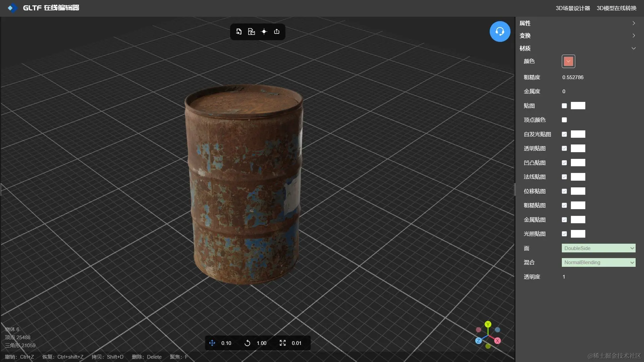644x362 pixels.
Task: Open the DoubleSide face dropdown
Action: point(598,248)
